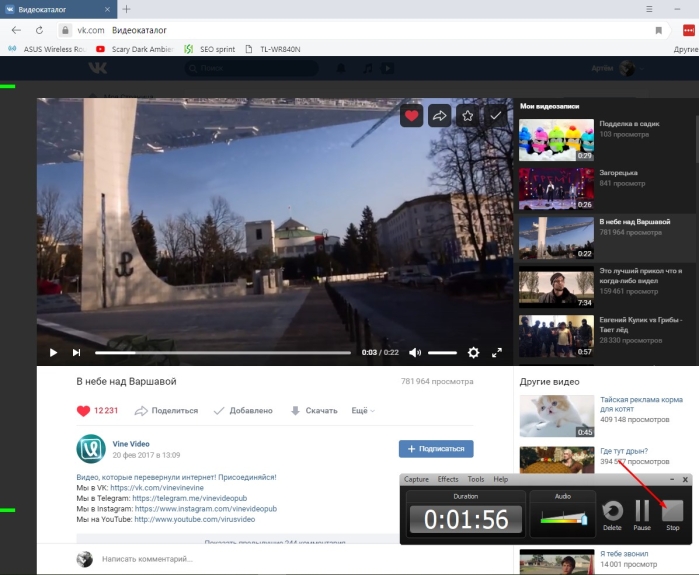Open the vk.com/vinevinevine link
Image resolution: width=699 pixels, height=575 pixels.
(157, 488)
